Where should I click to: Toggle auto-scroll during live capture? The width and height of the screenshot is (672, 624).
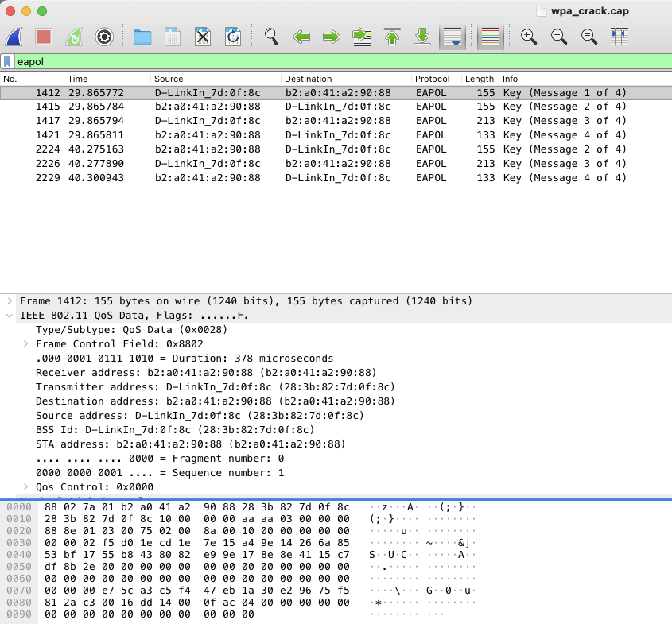[x=453, y=37]
